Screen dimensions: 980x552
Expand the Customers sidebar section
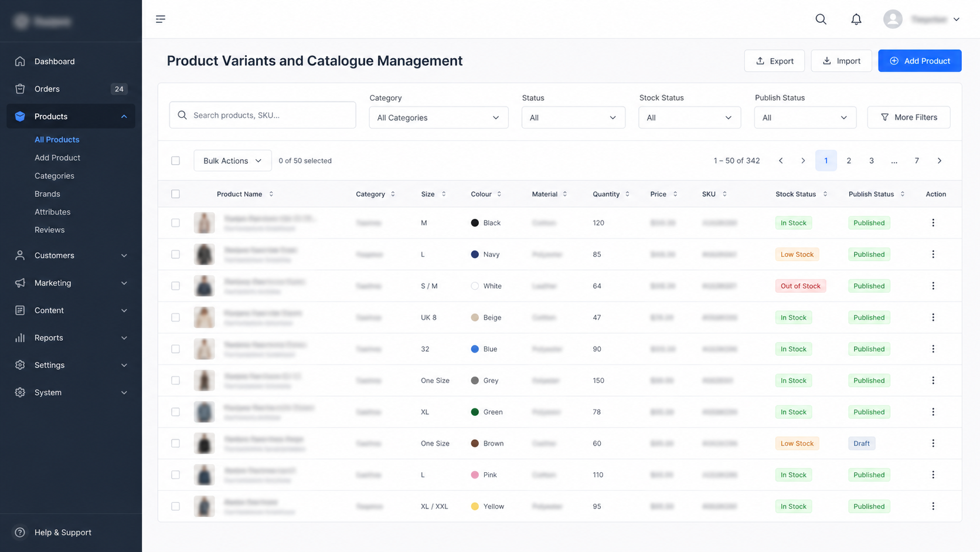[x=124, y=255]
